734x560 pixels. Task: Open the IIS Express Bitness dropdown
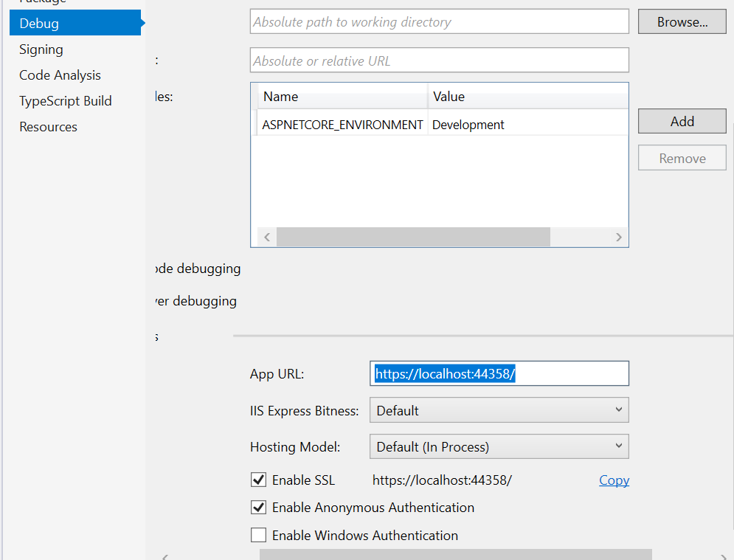499,410
